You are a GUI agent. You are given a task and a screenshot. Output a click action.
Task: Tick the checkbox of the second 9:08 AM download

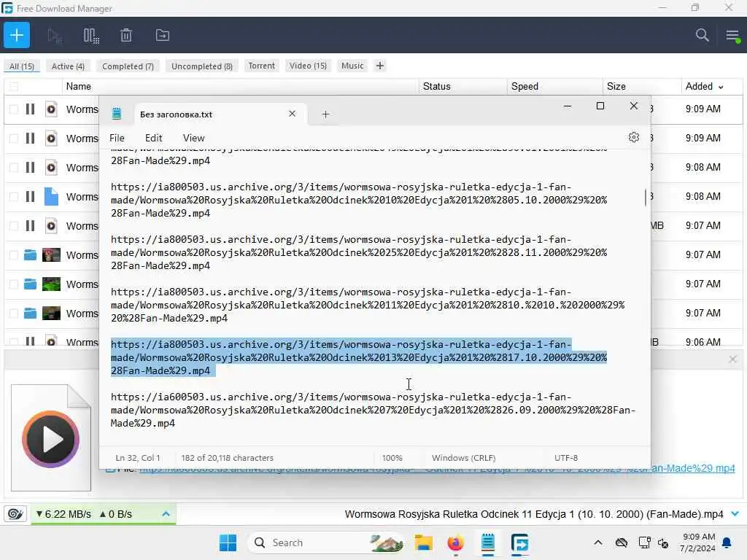tap(15, 197)
